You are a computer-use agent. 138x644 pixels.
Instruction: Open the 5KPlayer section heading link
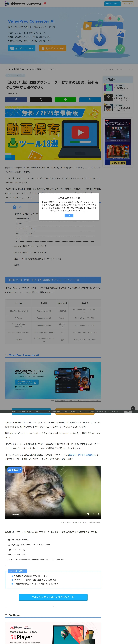(x=15, y=615)
